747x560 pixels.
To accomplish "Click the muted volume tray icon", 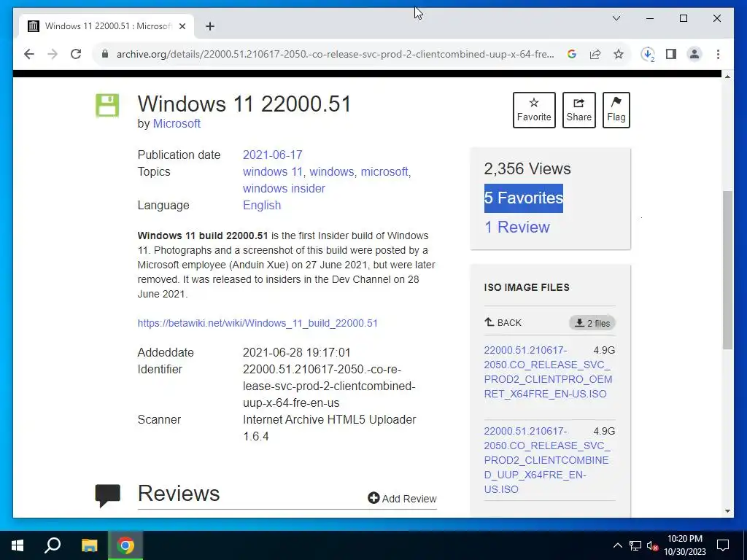I will click(652, 545).
